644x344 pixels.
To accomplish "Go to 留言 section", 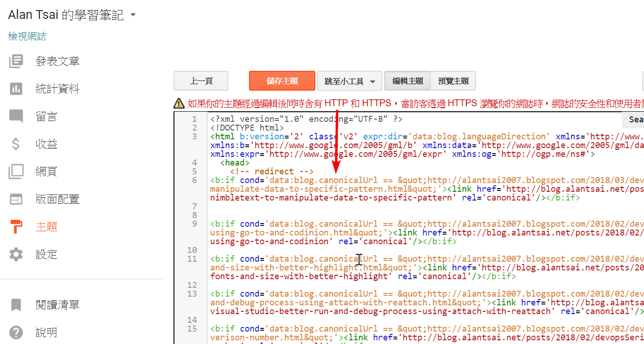I will click(x=46, y=116).
